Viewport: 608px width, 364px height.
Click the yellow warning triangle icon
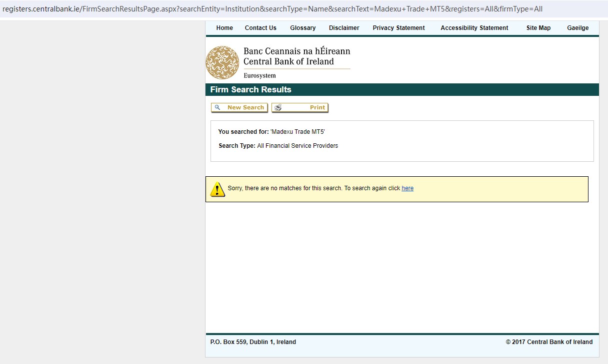tap(217, 189)
